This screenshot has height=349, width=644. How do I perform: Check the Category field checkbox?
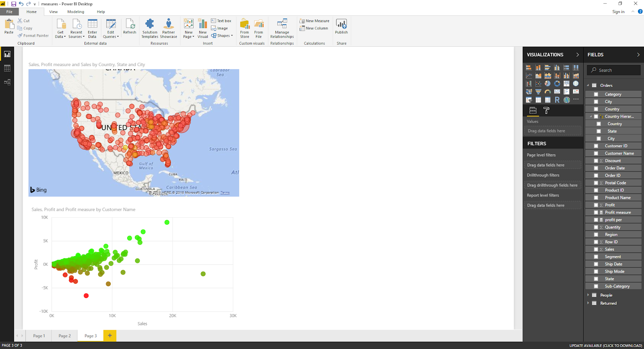click(x=596, y=94)
